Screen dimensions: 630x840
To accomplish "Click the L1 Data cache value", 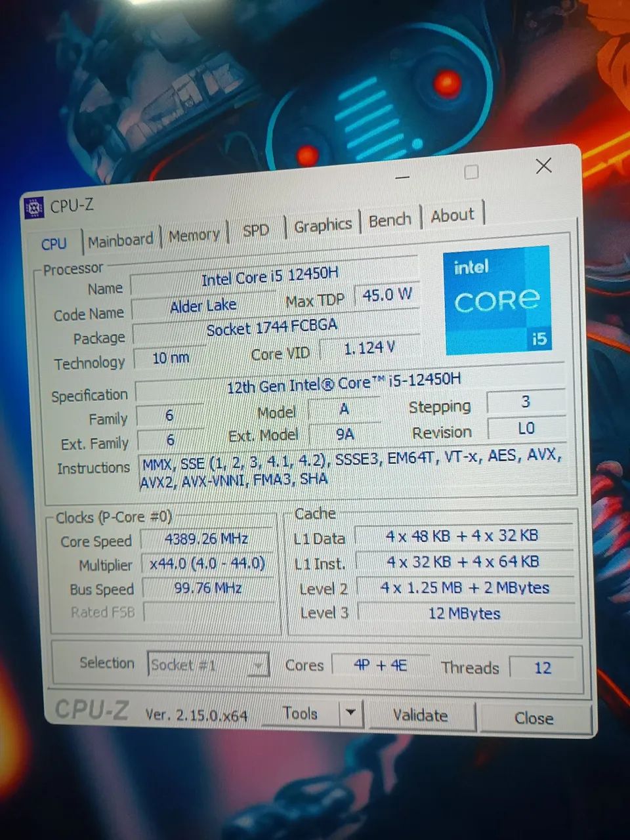I will pos(463,536).
